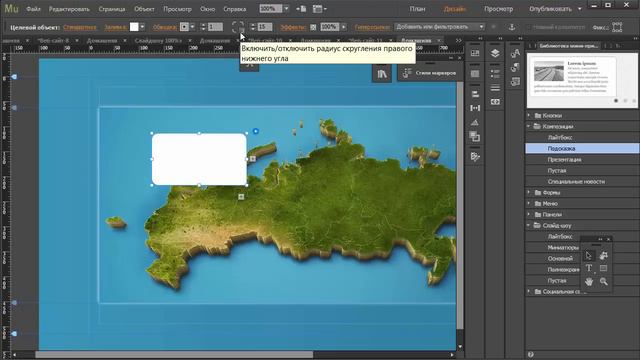This screenshot has height=360, width=640.
Task: Select the Text tool in floating toolbox
Action: tap(588, 268)
